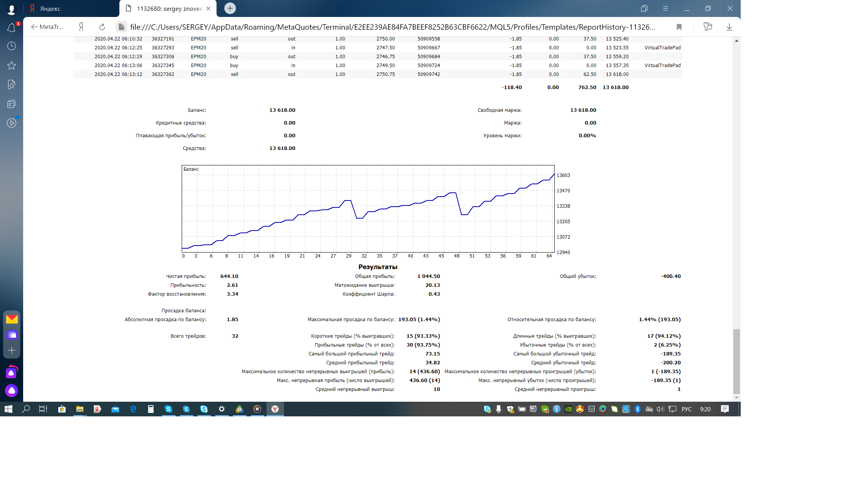Viewport: 868px width, 490px height.
Task: Open video play icon in sidebar
Action: [x=12, y=123]
